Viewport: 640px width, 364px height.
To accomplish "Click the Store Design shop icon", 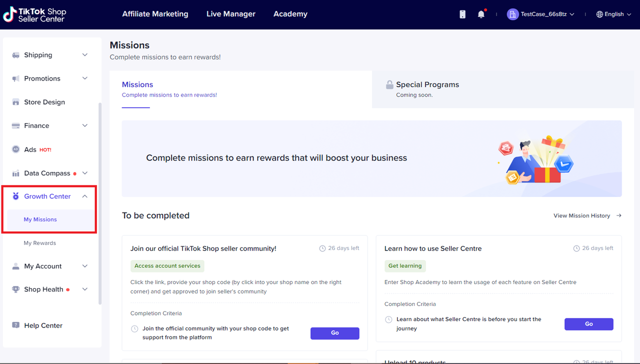I will (x=15, y=102).
